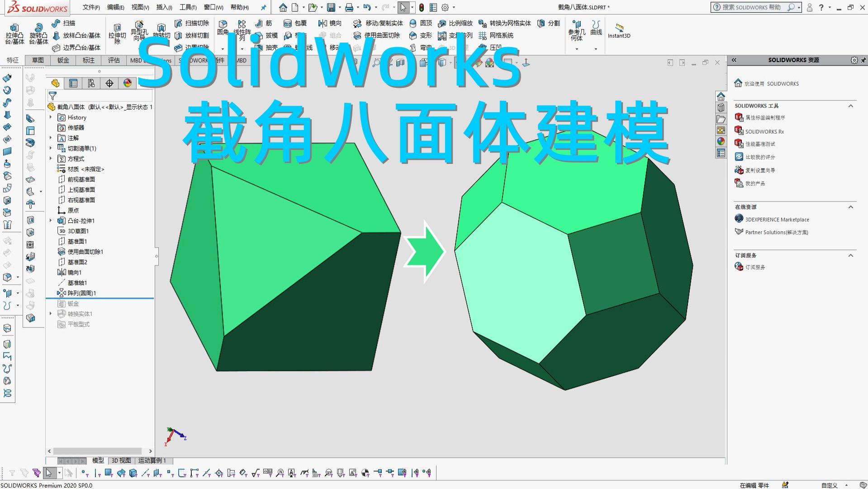Switch to the 3D 视图 bottom tab
This screenshot has height=489, width=868.
click(121, 460)
